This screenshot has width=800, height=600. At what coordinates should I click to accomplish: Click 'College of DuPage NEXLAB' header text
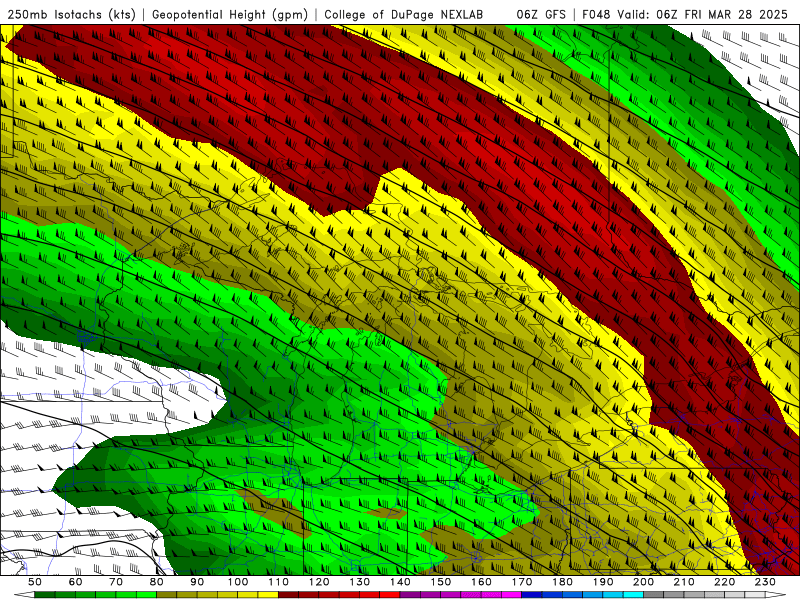(404, 15)
